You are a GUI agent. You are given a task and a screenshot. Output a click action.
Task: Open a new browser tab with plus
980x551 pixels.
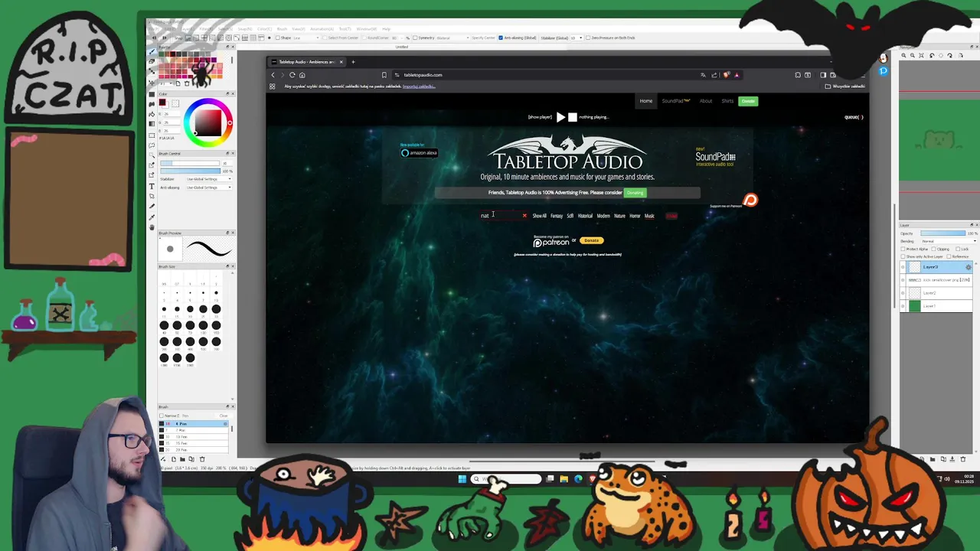(353, 62)
